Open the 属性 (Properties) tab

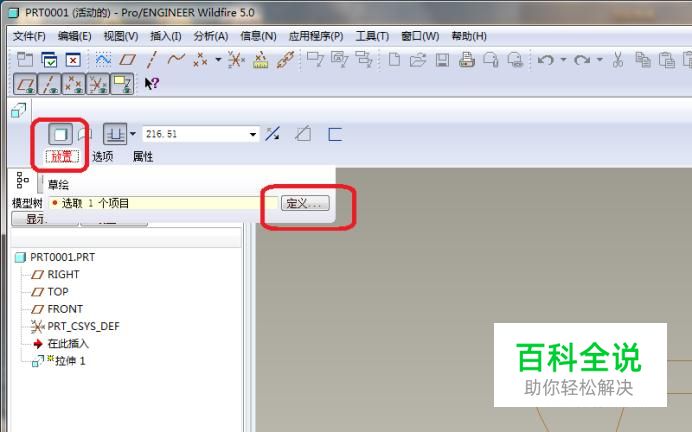point(143,156)
